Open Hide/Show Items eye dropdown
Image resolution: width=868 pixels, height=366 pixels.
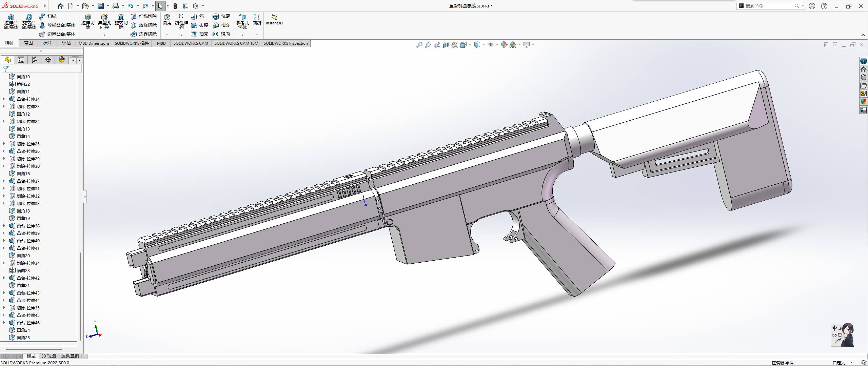point(497,45)
